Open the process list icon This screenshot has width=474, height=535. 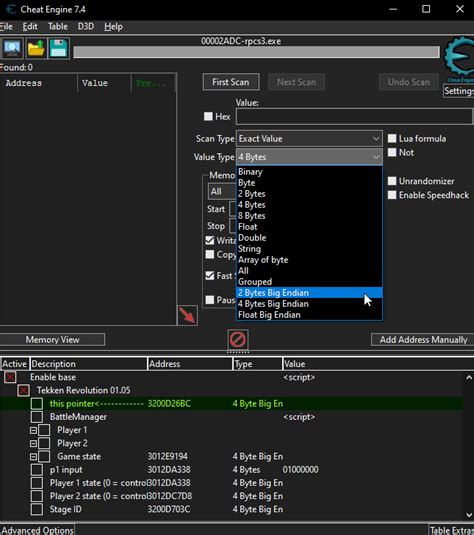tap(13, 49)
